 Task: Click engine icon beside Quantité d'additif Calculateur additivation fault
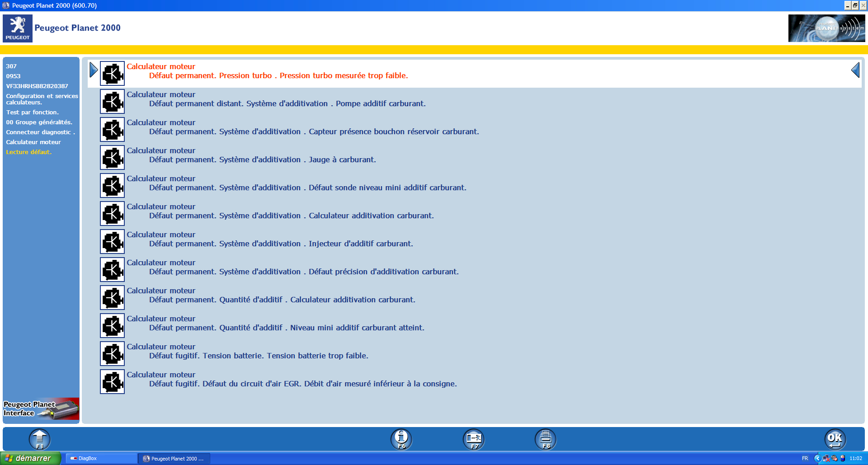click(x=112, y=297)
